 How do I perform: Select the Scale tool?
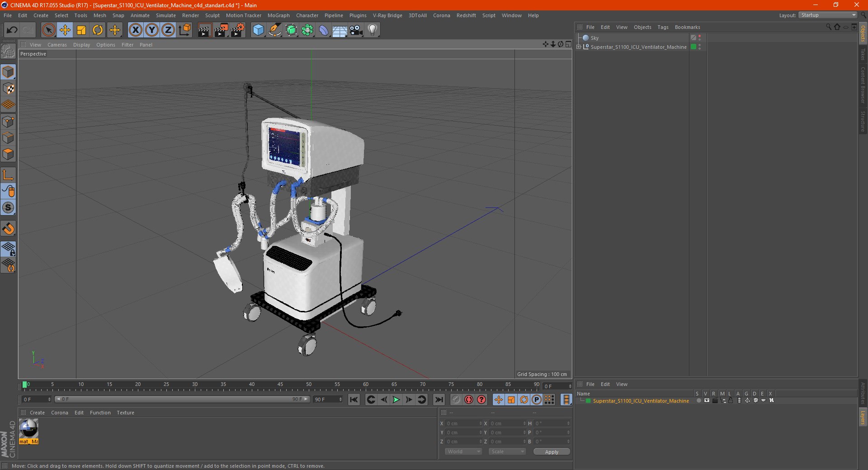click(x=81, y=30)
